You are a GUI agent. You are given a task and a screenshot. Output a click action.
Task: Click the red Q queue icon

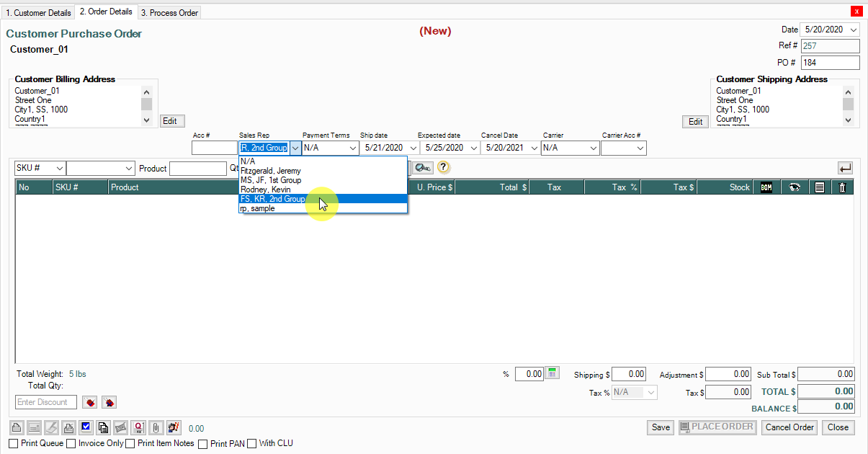138,427
